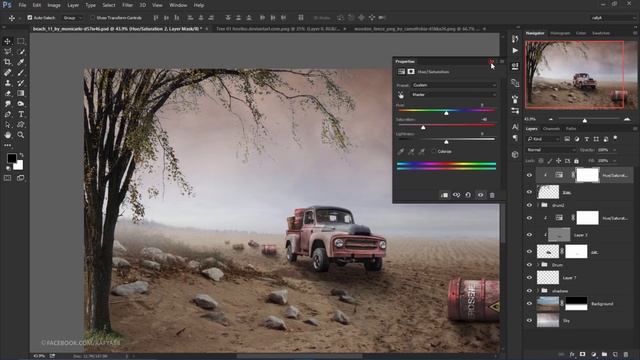This screenshot has height=360, width=640.
Task: Select the Crop tool
Action: (x=8, y=62)
